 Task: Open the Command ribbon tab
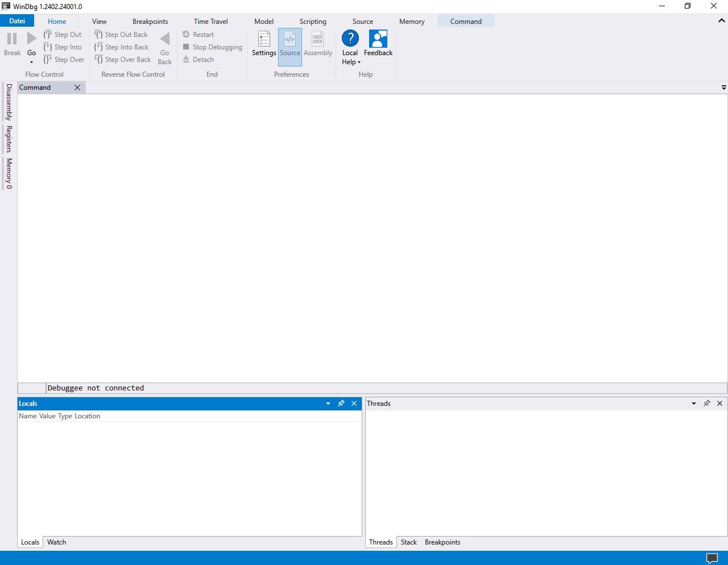pos(466,22)
